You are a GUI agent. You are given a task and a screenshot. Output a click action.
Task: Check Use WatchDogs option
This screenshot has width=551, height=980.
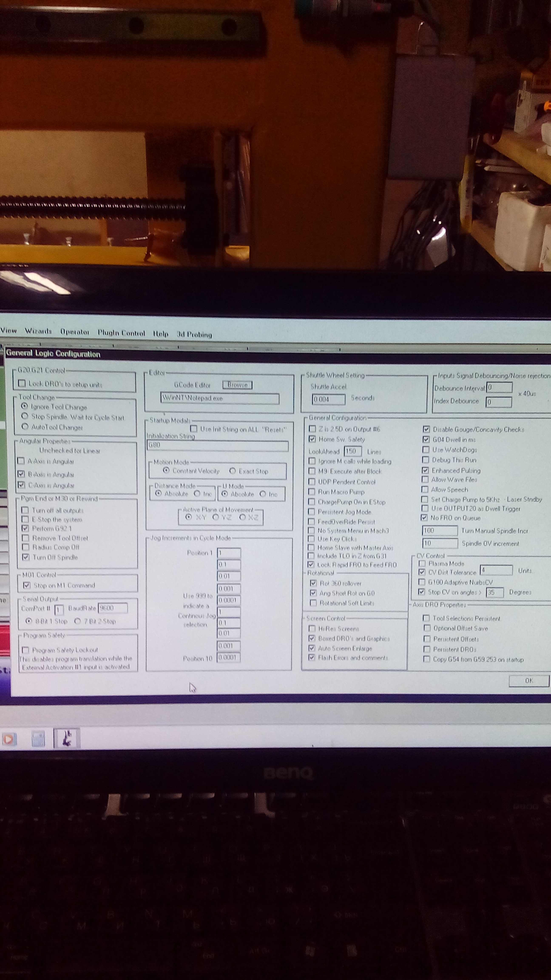pyautogui.click(x=426, y=450)
